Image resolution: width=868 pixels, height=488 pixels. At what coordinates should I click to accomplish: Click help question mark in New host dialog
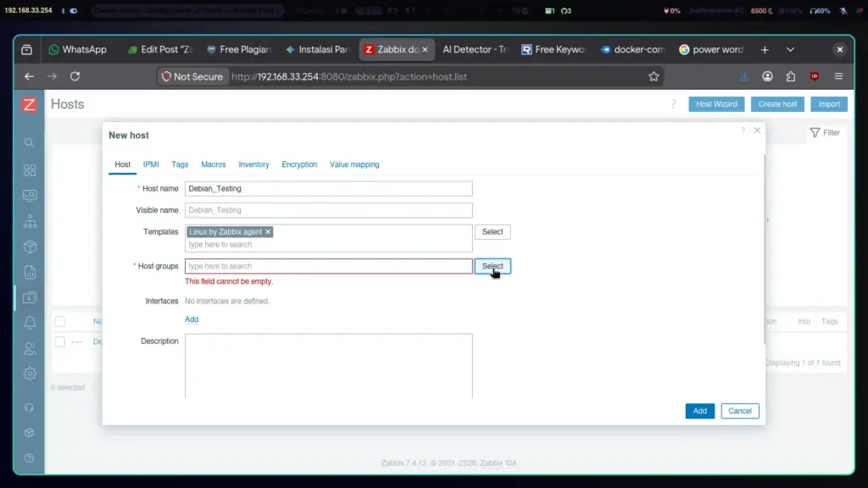(x=743, y=130)
